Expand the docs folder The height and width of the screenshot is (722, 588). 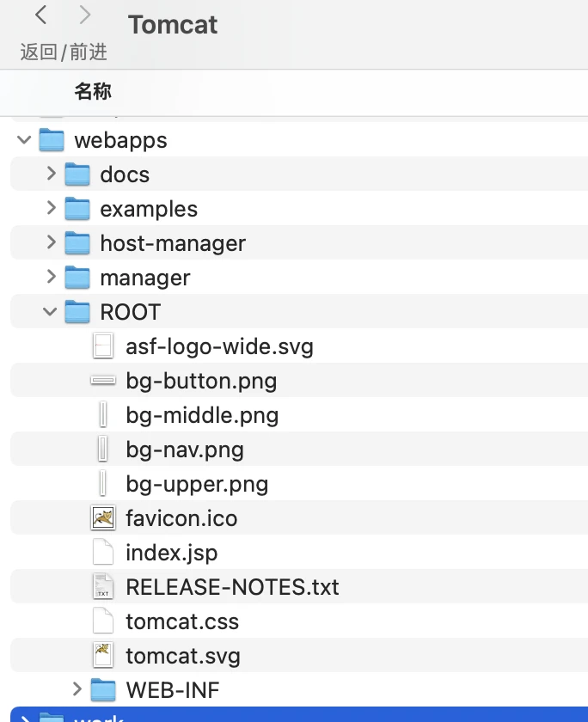pyautogui.click(x=51, y=174)
